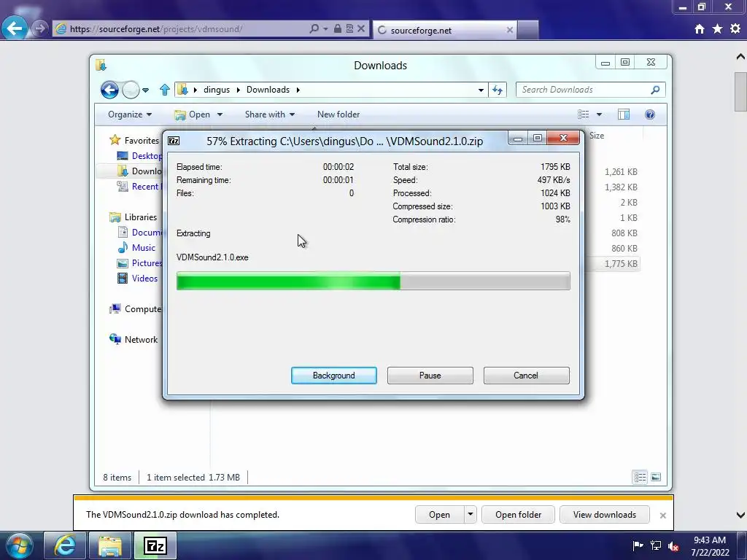Viewport: 747px width, 560px height.
Task: Click the Size column header
Action: (x=597, y=136)
